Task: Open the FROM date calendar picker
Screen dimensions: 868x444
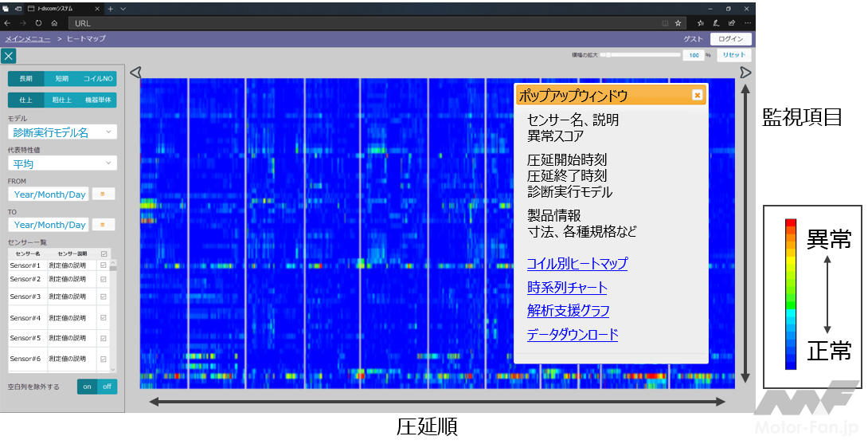Action: (x=104, y=194)
